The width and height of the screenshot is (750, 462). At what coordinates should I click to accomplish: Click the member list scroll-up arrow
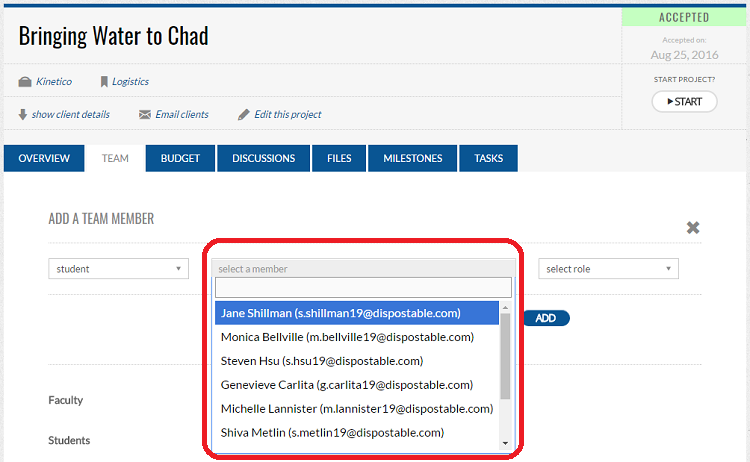505,307
